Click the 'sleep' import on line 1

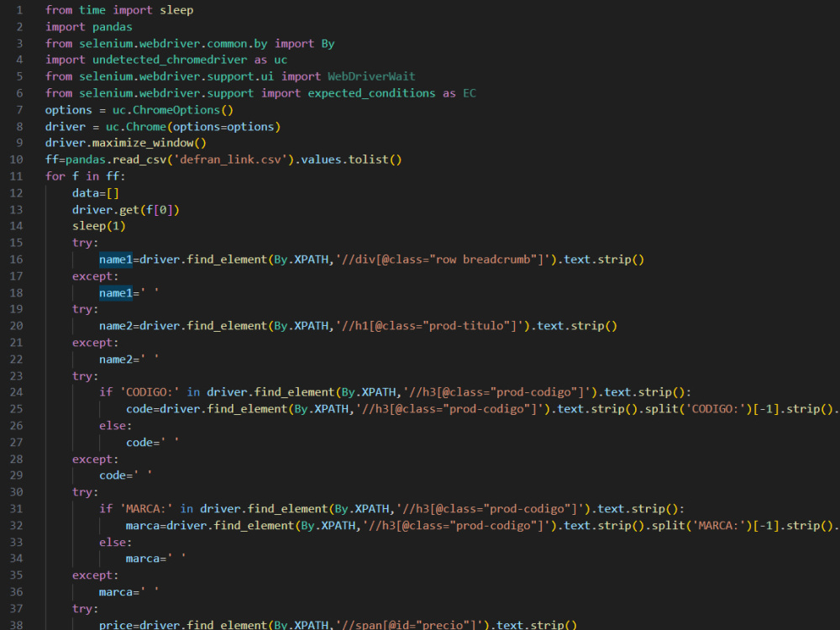coord(176,10)
